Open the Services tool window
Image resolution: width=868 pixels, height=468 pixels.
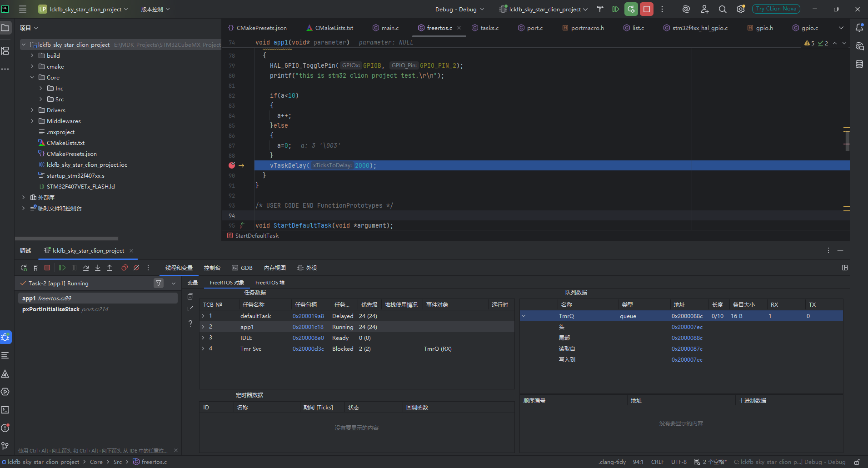click(x=5, y=392)
